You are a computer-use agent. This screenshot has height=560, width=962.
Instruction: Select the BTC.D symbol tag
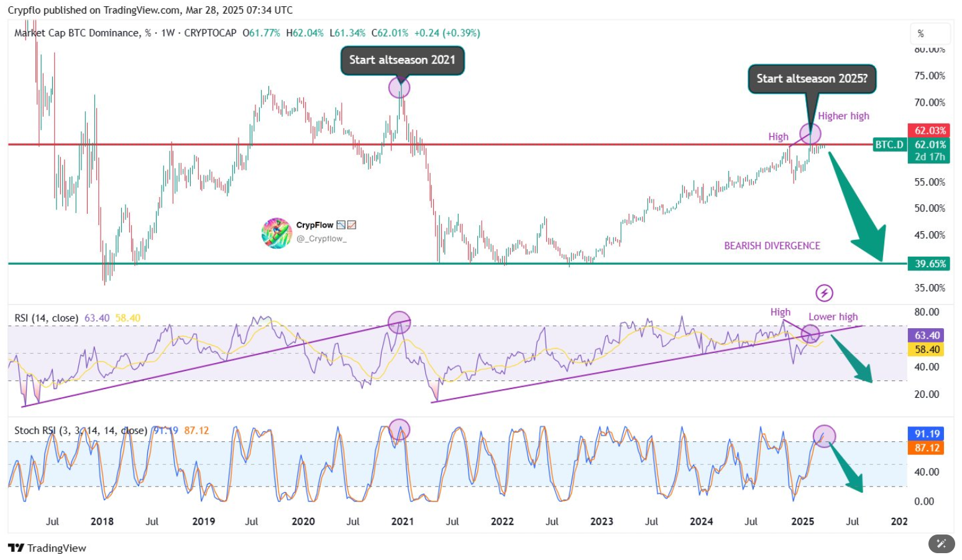(x=889, y=144)
